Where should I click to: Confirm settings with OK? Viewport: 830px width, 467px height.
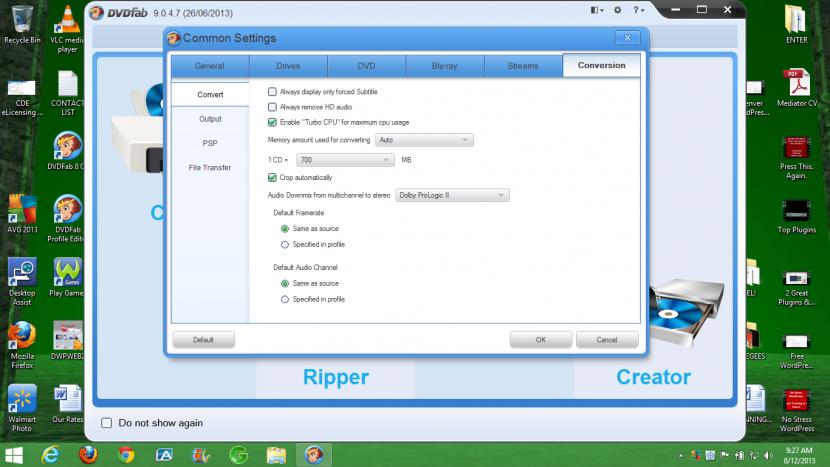coord(540,340)
